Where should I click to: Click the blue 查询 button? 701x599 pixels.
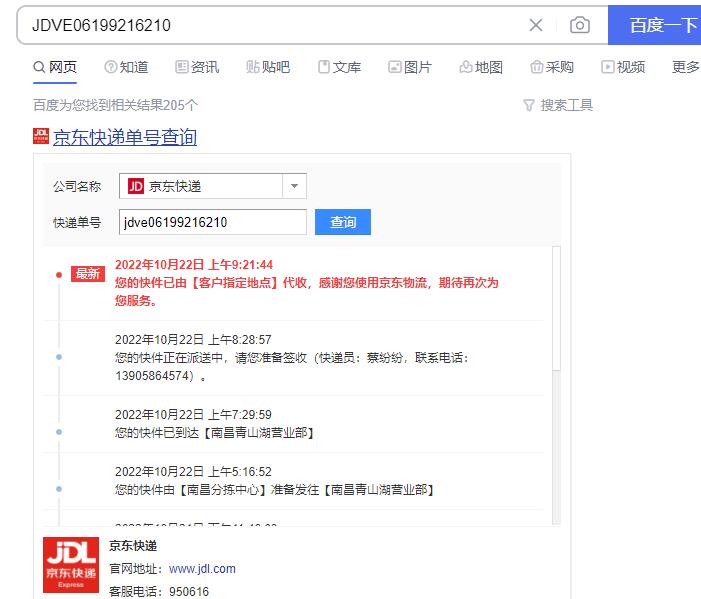tap(343, 222)
